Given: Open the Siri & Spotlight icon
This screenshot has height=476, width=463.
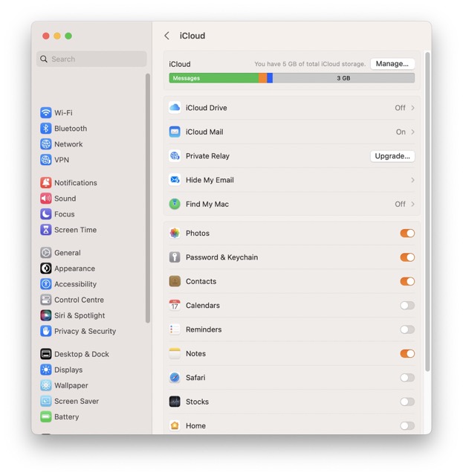Looking at the screenshot, I should pyautogui.click(x=46, y=315).
